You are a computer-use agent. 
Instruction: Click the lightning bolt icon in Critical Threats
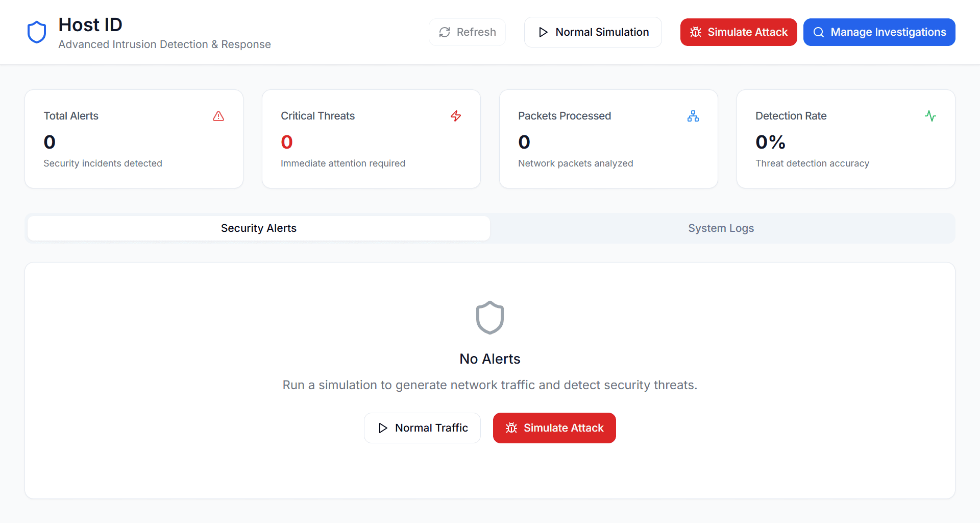point(456,116)
